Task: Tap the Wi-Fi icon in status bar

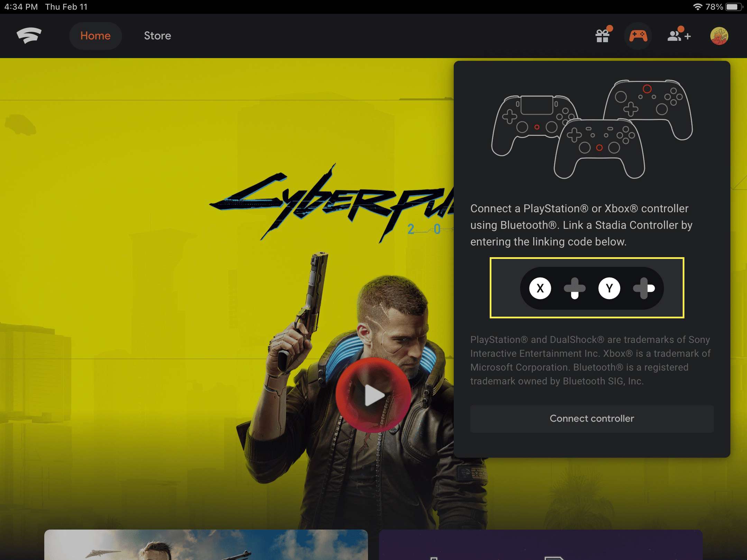Action: [x=698, y=7]
